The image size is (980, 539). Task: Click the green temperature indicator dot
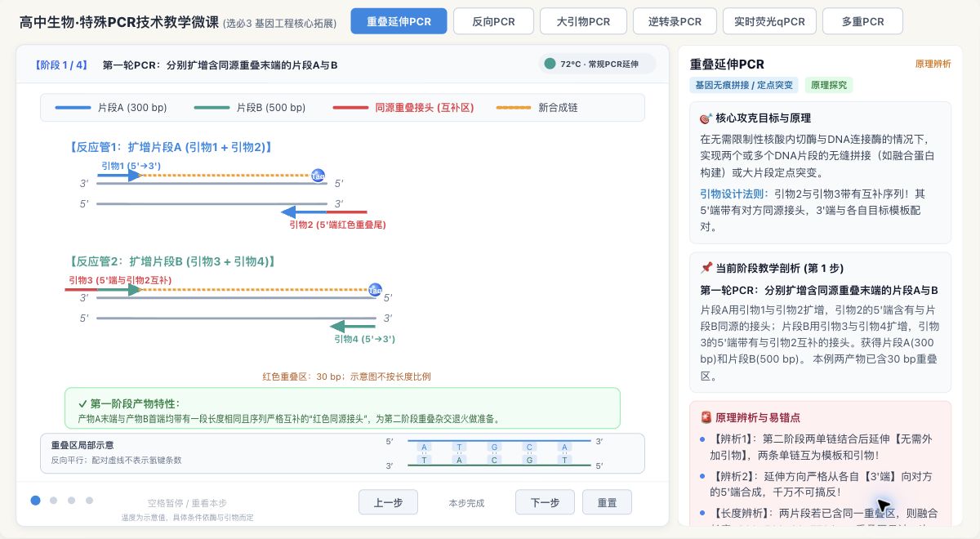(550, 64)
